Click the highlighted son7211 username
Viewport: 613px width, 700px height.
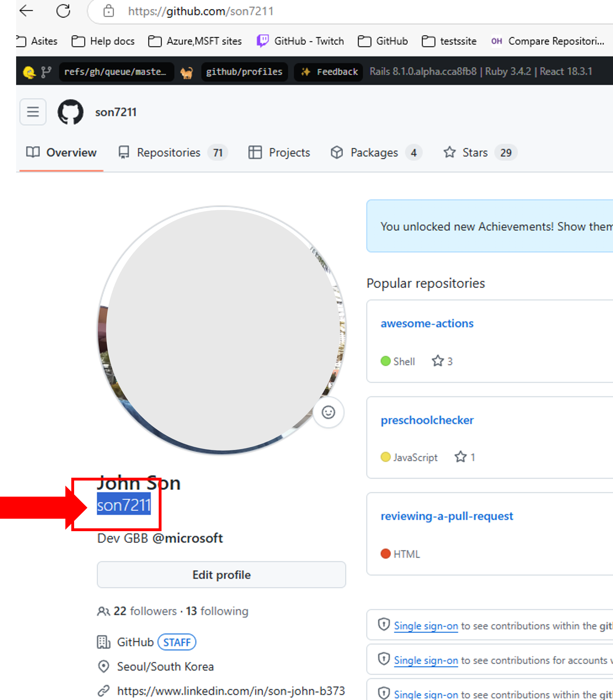coord(124,505)
